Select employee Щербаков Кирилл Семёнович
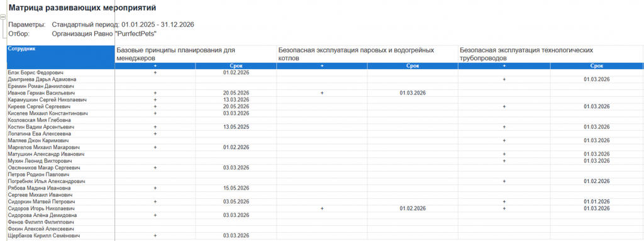This screenshot has width=644, height=241. point(43,236)
